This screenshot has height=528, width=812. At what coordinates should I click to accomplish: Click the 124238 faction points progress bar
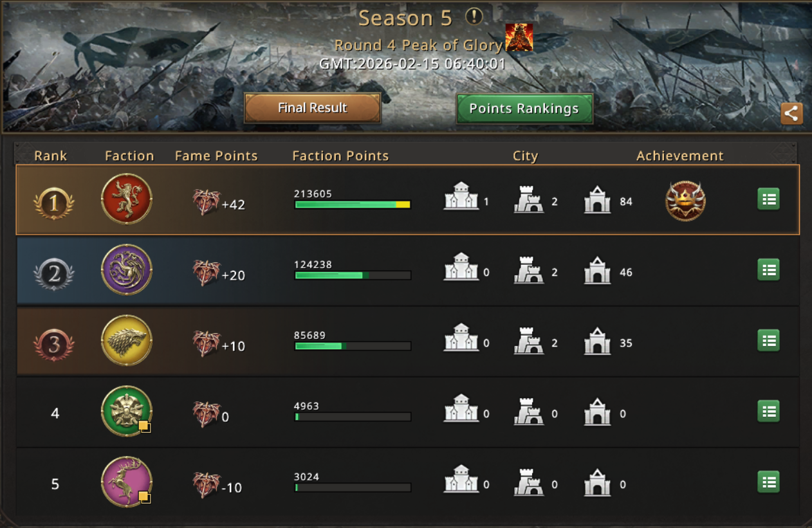click(x=353, y=275)
